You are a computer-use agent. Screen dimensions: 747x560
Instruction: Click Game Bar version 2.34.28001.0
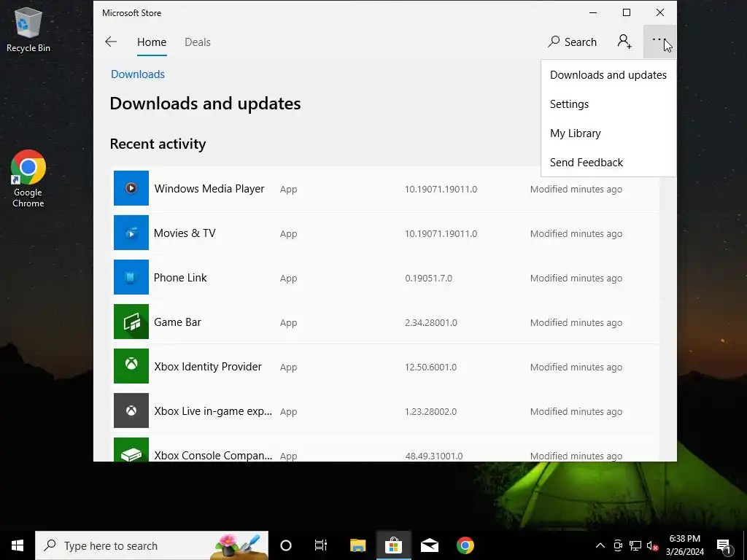[431, 323]
